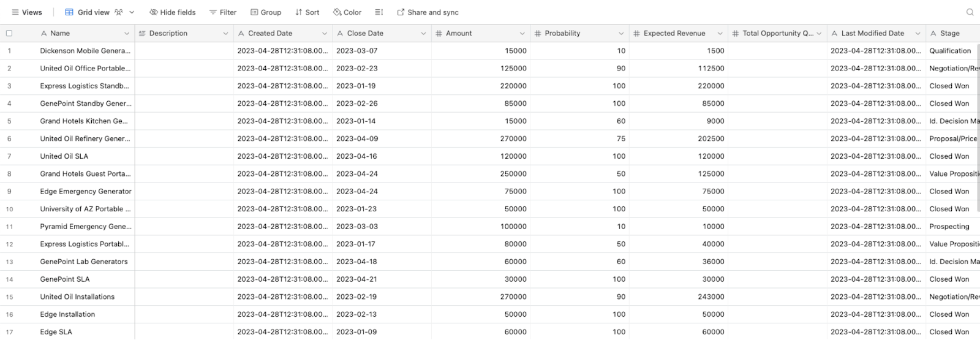Click the Stage cell Qualification
The height and width of the screenshot is (340, 980).
click(x=952, y=51)
